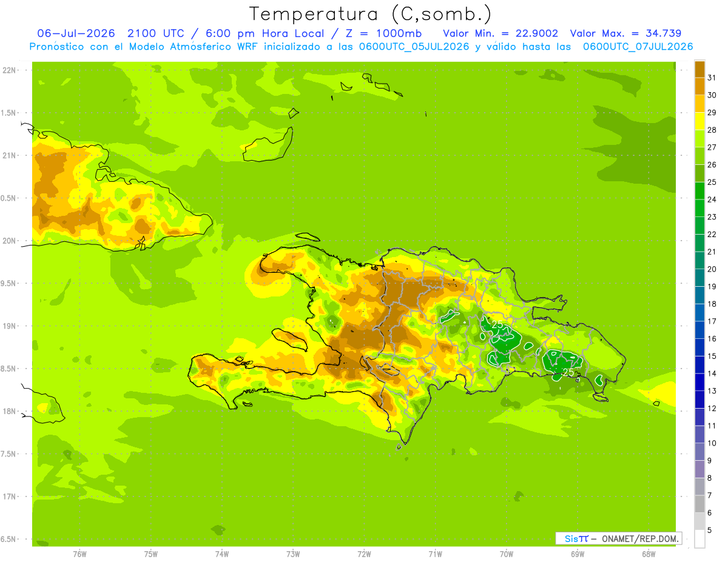Click the legend value "10"
This screenshot has width=728, height=562.
point(712,443)
